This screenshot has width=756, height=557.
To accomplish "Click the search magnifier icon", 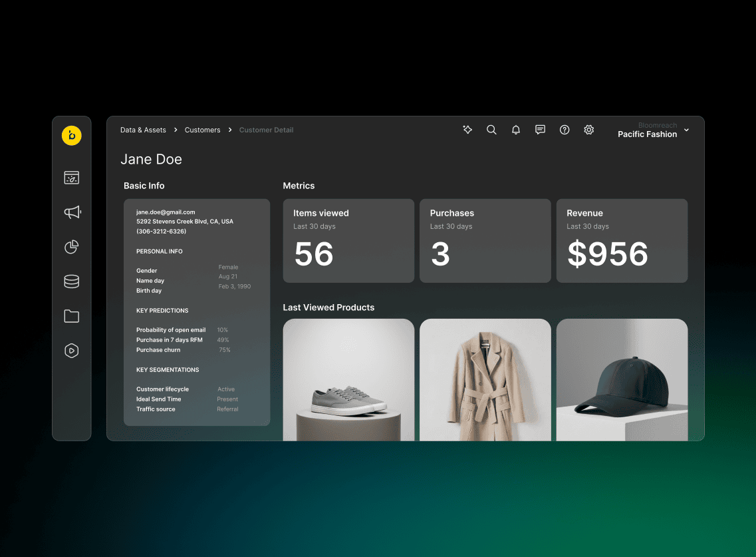I will pyautogui.click(x=491, y=130).
